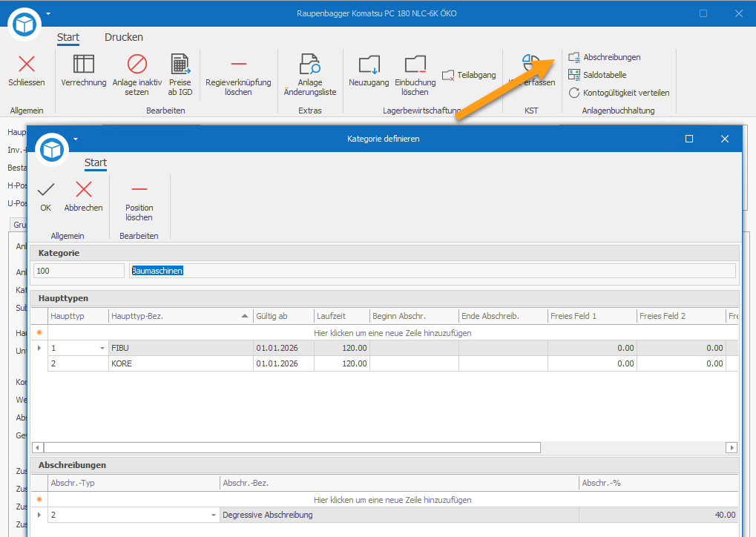Click Abschr.-% value 40.00
This screenshot has height=537, width=756.
pos(659,515)
